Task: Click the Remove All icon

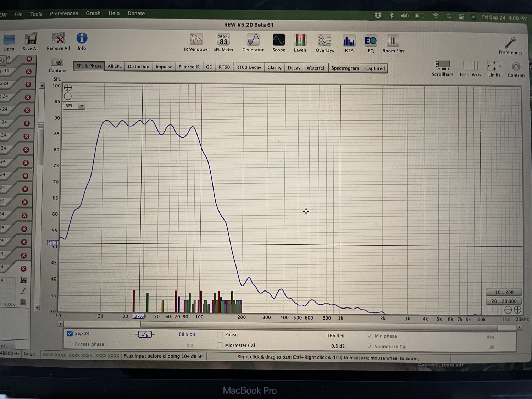Action: point(58,39)
